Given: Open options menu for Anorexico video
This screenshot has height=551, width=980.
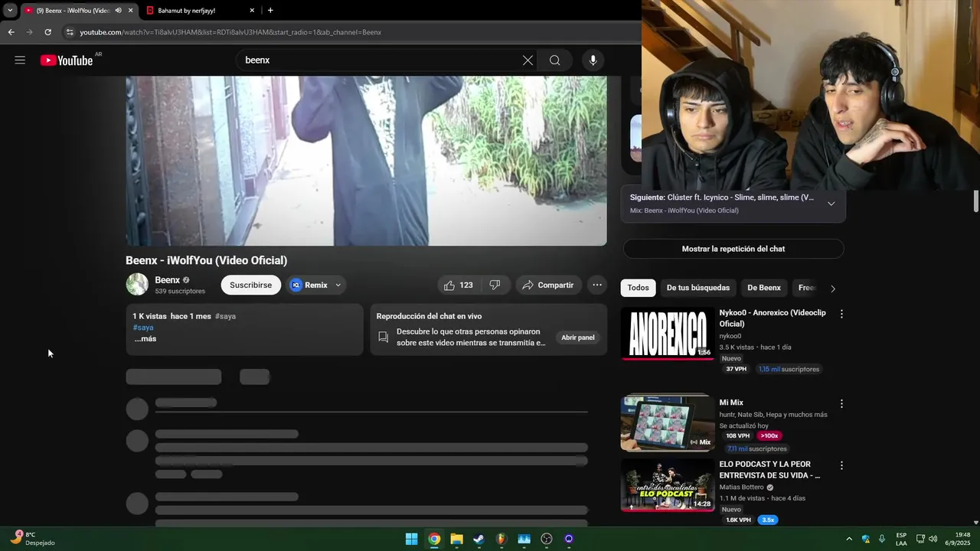Looking at the screenshot, I should pyautogui.click(x=841, y=314).
